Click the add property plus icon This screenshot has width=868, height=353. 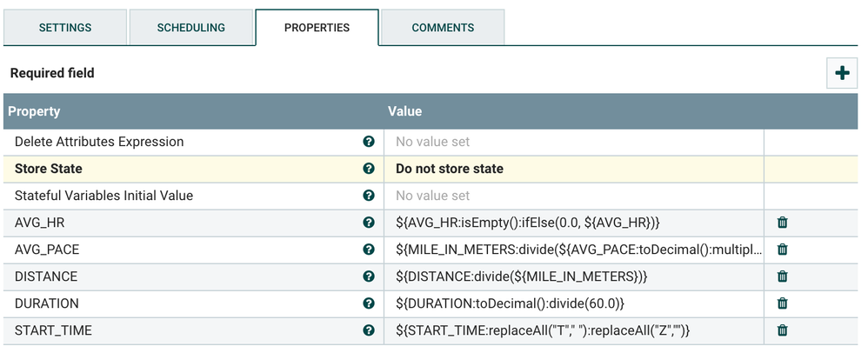[x=841, y=73]
